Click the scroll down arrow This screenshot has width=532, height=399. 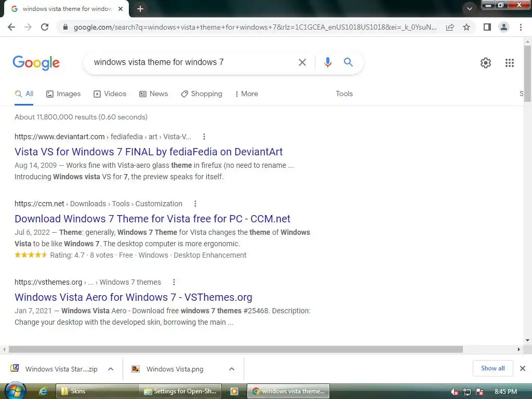[527, 340]
